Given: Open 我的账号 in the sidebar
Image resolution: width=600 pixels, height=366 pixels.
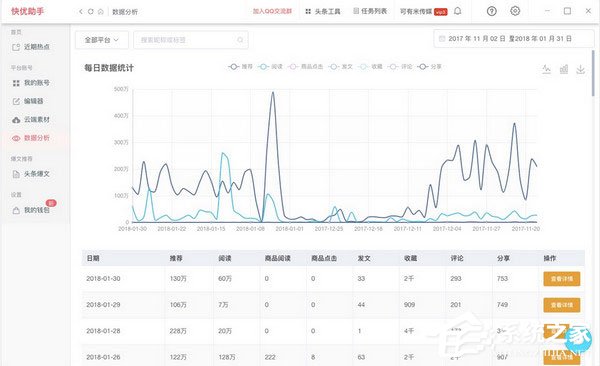Looking at the screenshot, I should pos(31,83).
